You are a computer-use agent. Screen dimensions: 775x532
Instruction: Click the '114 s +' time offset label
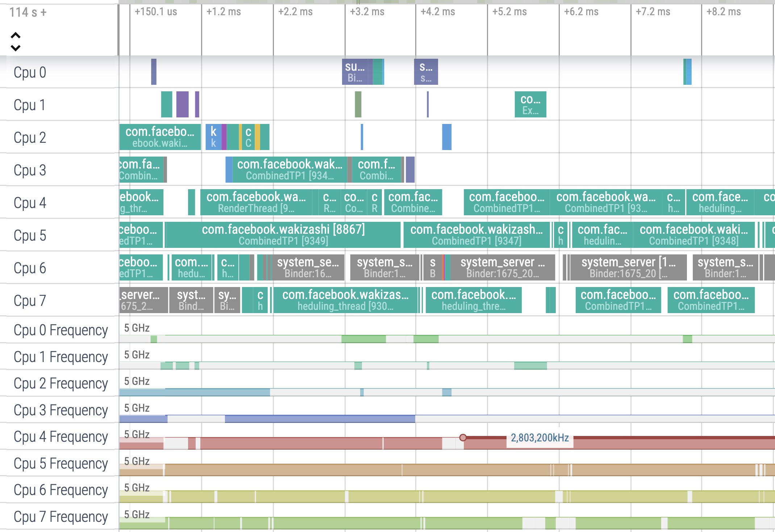coord(28,13)
